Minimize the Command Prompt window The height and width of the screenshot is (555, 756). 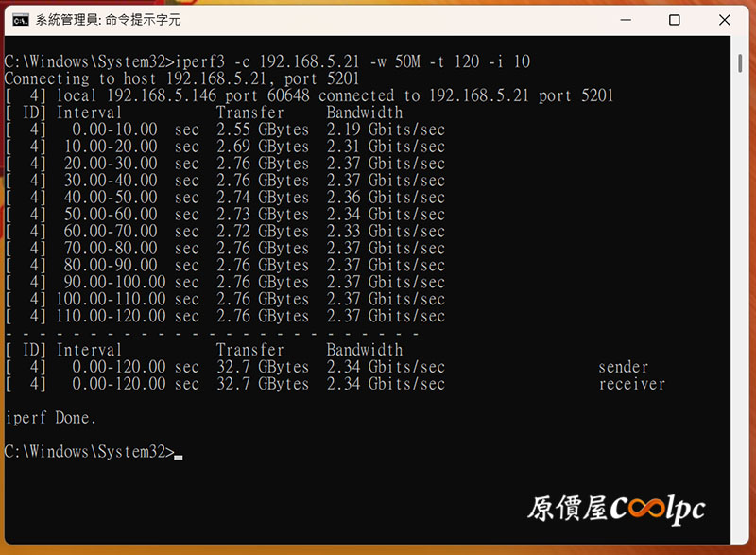pyautogui.click(x=626, y=20)
